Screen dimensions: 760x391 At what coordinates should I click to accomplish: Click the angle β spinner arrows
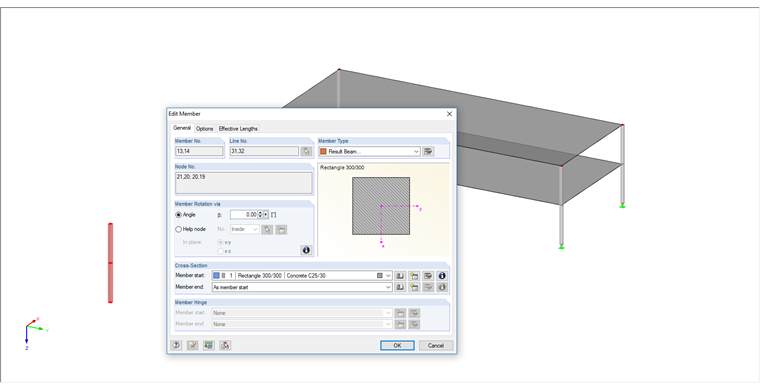pyautogui.click(x=260, y=215)
